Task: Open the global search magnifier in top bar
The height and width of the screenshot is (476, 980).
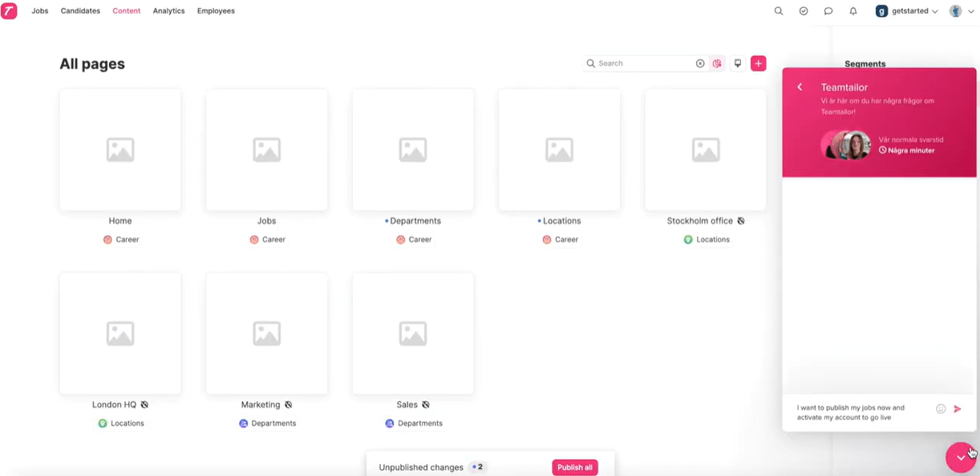Action: click(779, 11)
